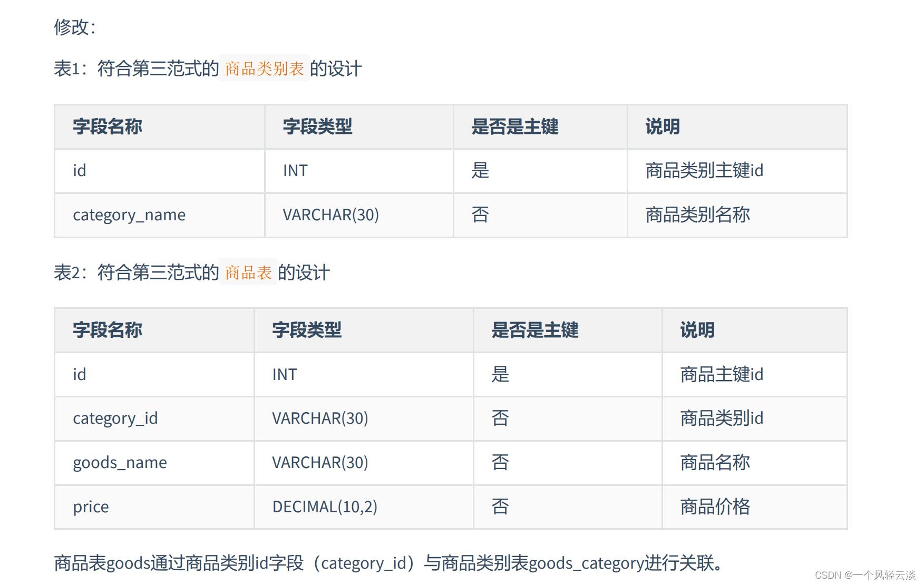Image resolution: width=924 pixels, height=585 pixels.
Task: Select the highlighted '商品类别表' inline code
Action: click(x=265, y=69)
